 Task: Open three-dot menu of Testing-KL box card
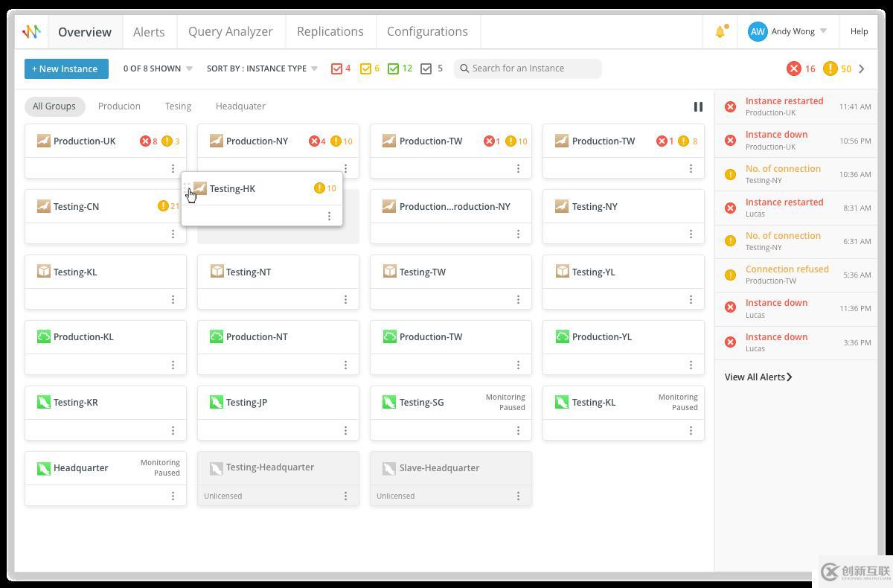point(173,299)
